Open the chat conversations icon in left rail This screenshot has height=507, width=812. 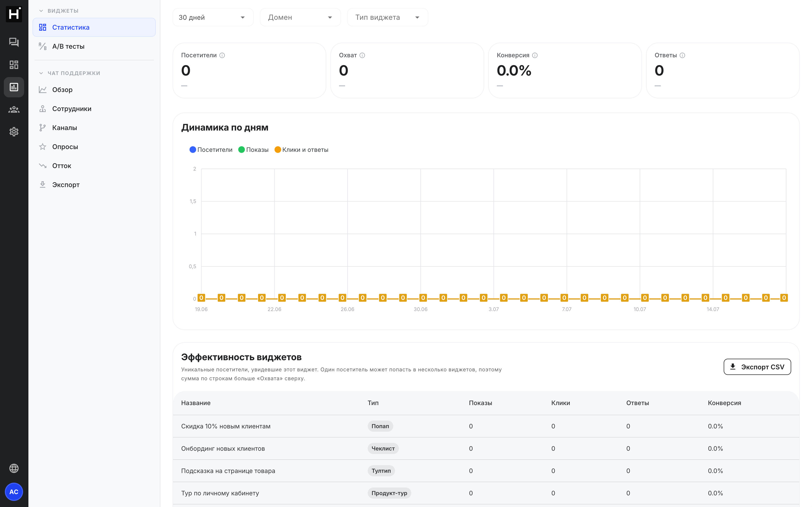14,42
